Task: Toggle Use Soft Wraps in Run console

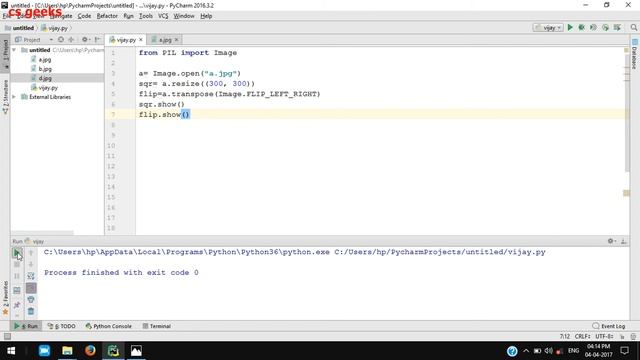Action: tap(31, 276)
